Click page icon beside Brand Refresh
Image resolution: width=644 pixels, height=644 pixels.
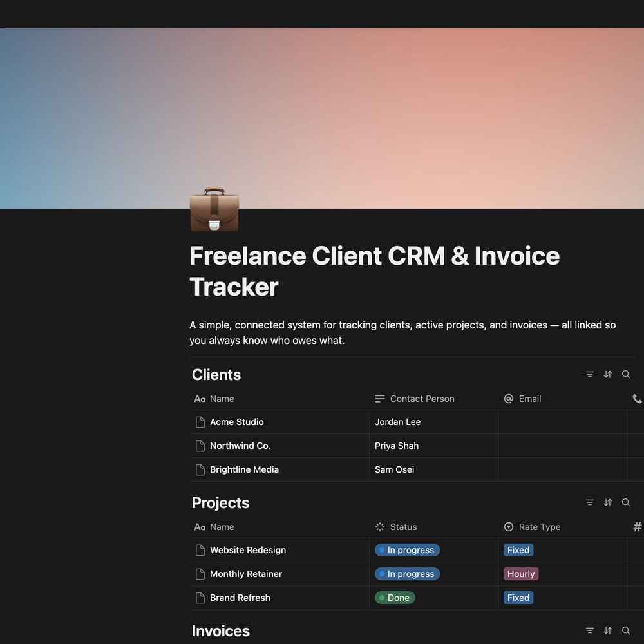point(200,598)
